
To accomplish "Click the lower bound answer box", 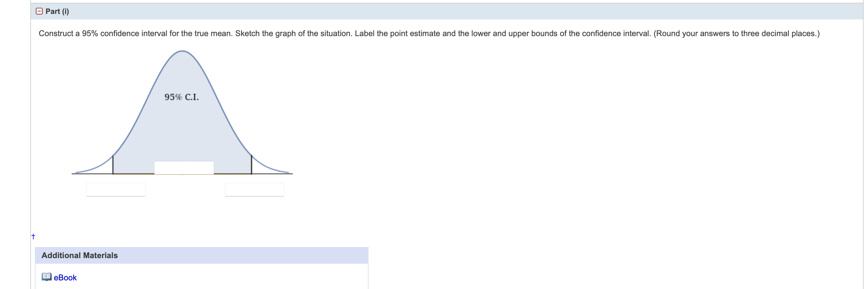I will (116, 189).
